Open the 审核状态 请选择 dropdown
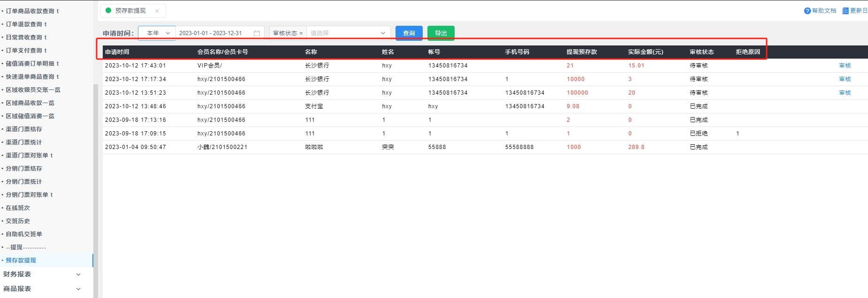The height and width of the screenshot is (298, 868). 348,33
